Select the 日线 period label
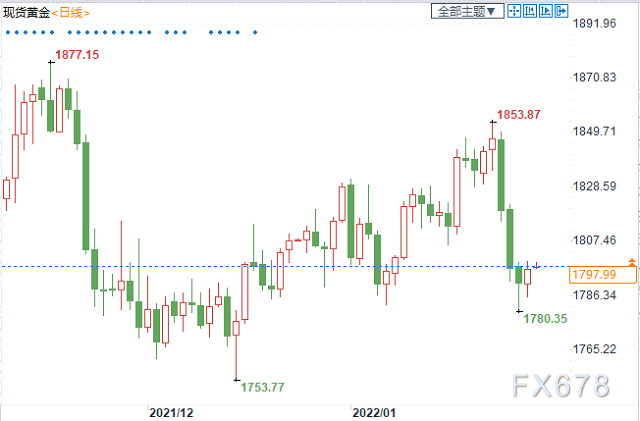This screenshot has width=640, height=421. [71, 13]
